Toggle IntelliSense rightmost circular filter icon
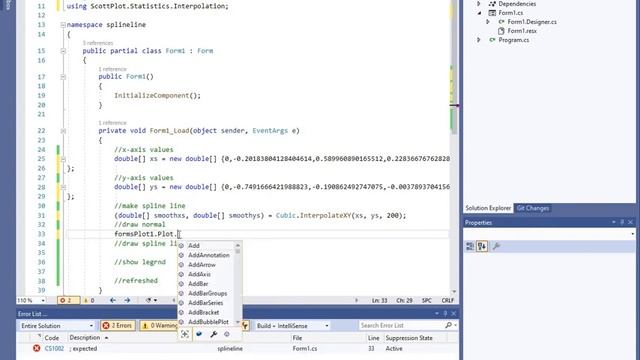The height and width of the screenshot is (360, 640). pos(227,334)
